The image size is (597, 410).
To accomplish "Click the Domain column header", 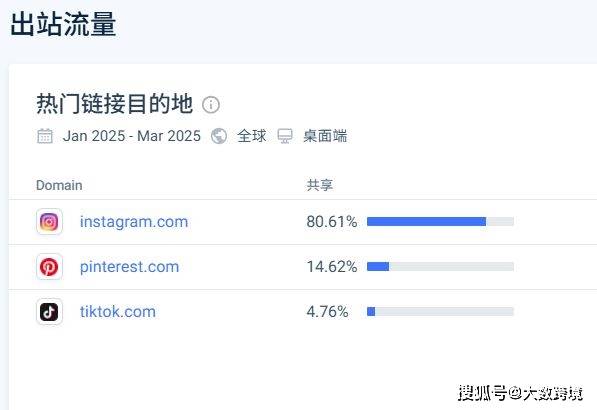I will pos(59,185).
